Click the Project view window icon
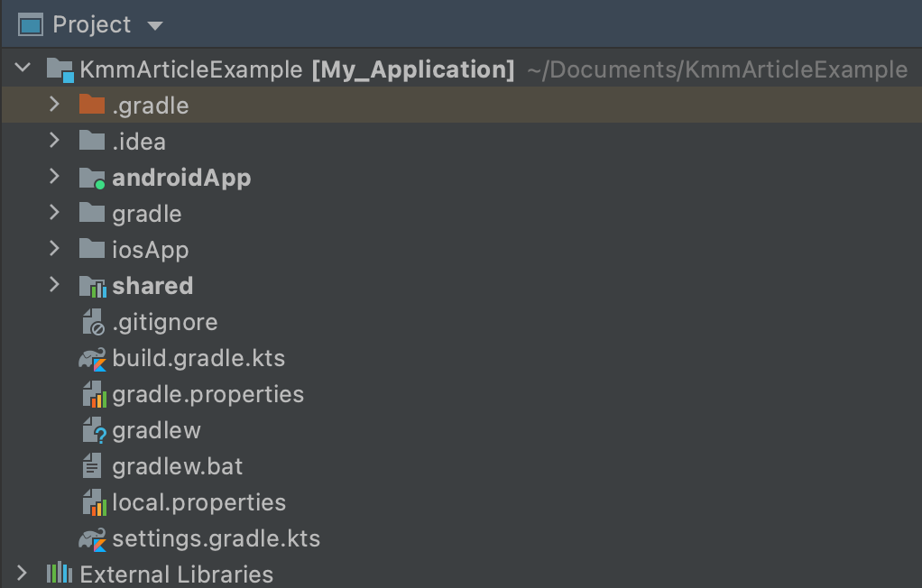922x588 pixels. pyautogui.click(x=31, y=24)
